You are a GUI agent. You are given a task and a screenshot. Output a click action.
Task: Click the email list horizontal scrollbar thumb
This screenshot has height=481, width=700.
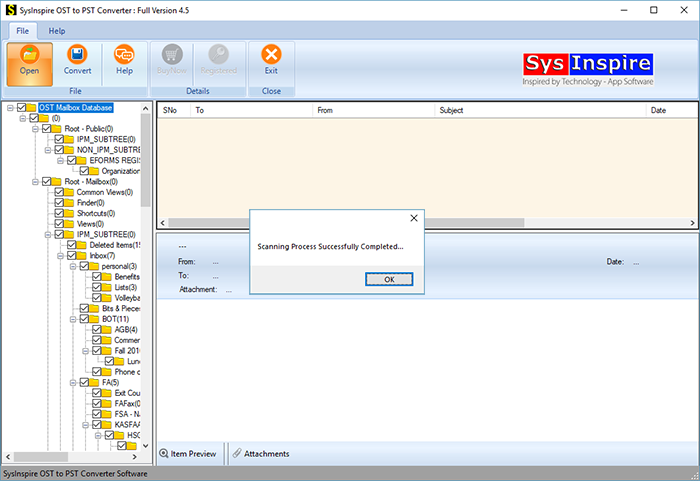click(346, 222)
